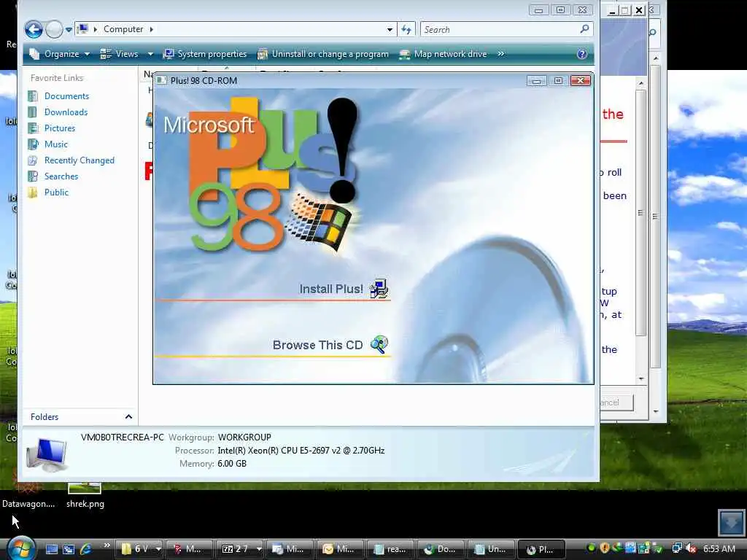Expand the quick launch overflow chevron
Screen dimensions: 747x560
pyautogui.click(x=107, y=545)
